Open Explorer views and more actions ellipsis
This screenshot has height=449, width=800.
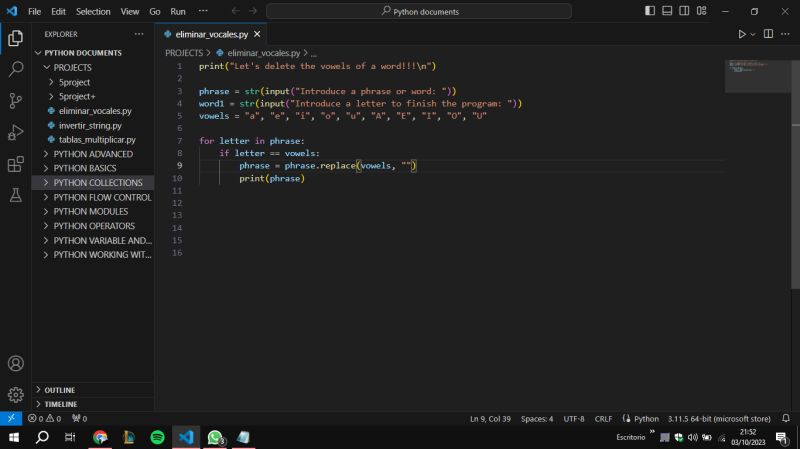(139, 34)
